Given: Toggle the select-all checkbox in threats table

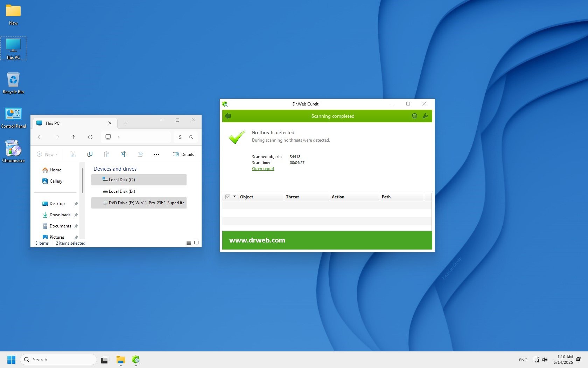Looking at the screenshot, I should pos(227,197).
